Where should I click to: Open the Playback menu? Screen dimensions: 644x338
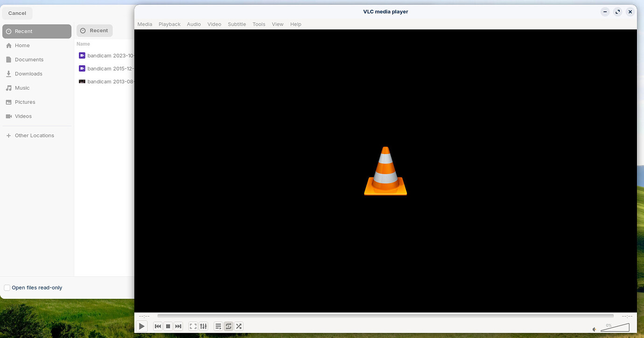169,24
